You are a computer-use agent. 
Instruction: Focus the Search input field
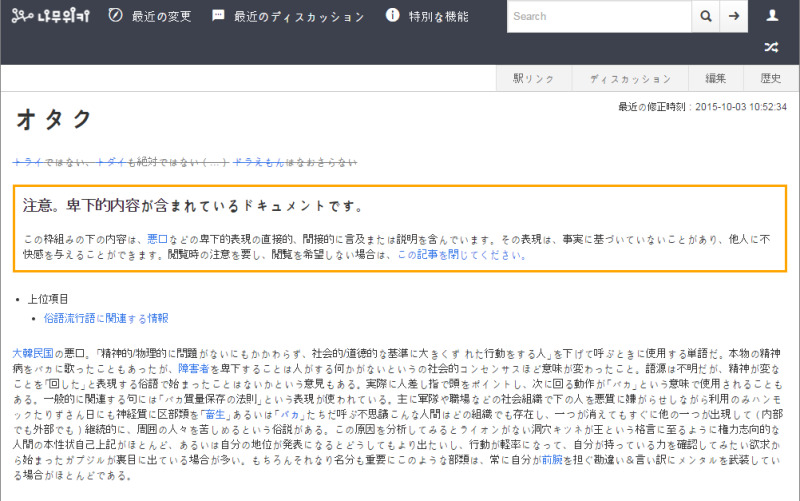(x=598, y=16)
